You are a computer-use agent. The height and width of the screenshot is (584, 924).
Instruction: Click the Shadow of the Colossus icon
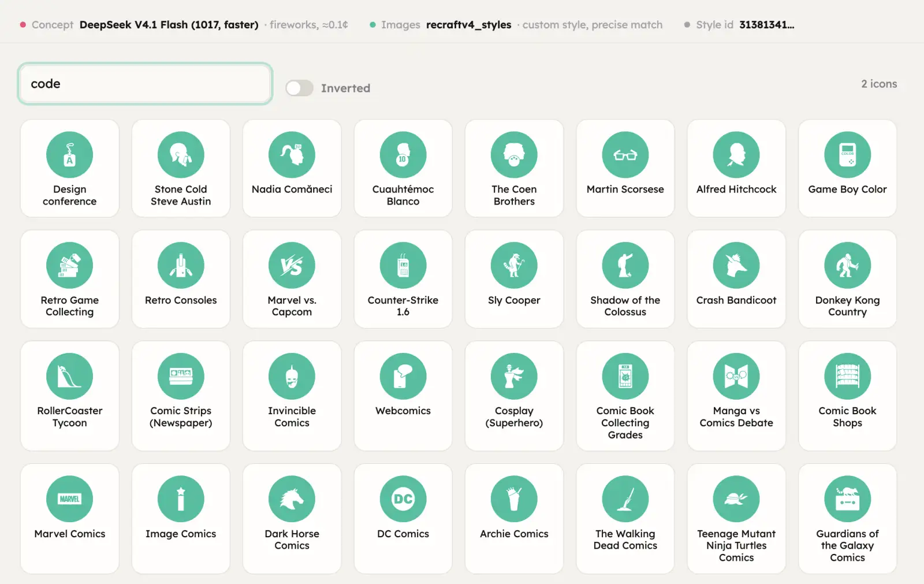tap(625, 265)
